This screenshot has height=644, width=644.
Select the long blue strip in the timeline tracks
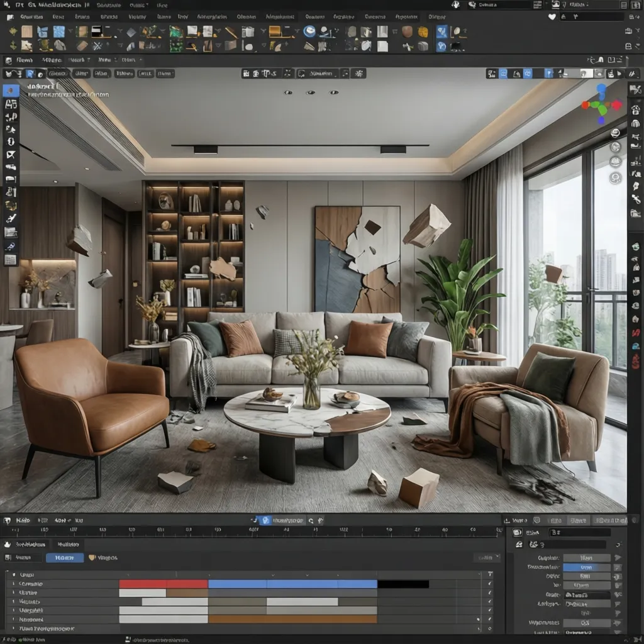293,584
